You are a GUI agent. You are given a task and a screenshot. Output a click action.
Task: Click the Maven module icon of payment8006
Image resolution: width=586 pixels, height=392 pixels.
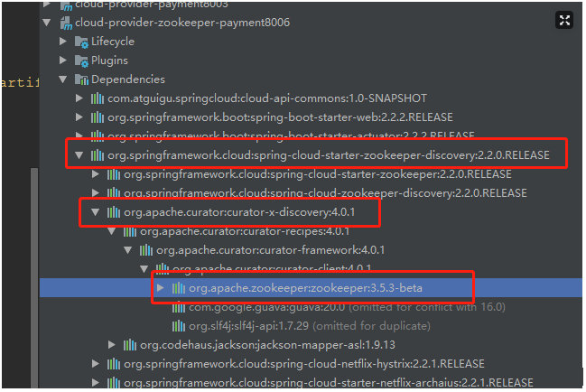tap(66, 23)
